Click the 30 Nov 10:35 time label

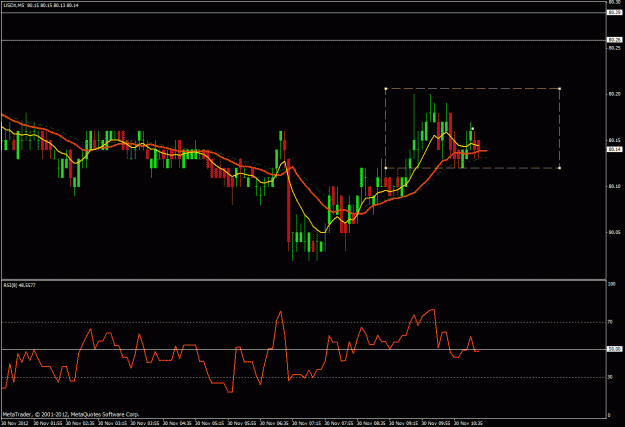coord(468,423)
